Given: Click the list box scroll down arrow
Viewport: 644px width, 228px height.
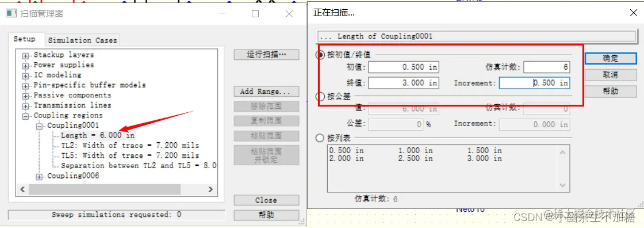Looking at the screenshot, I should 563,185.
